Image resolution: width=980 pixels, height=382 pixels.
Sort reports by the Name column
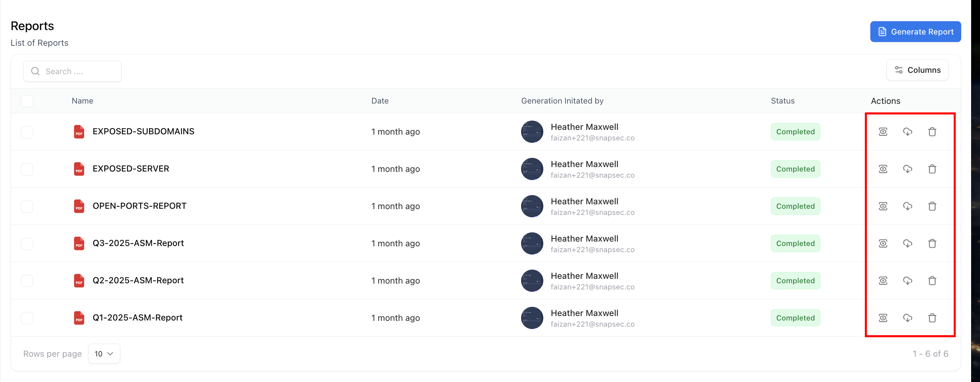(82, 101)
